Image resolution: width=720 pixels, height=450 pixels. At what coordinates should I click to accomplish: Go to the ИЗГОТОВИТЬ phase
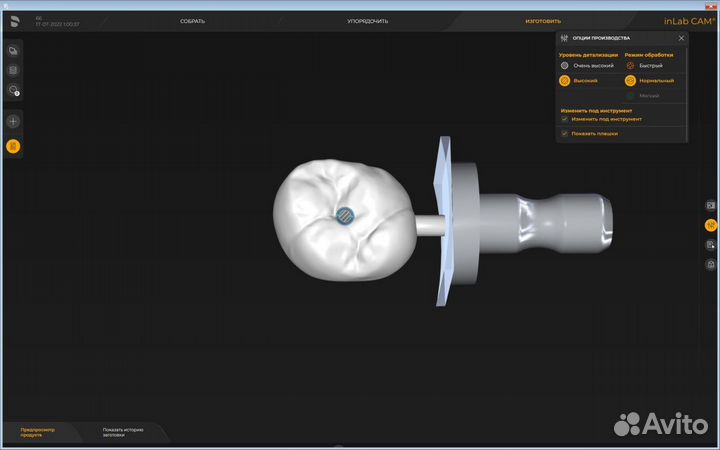pyautogui.click(x=543, y=21)
